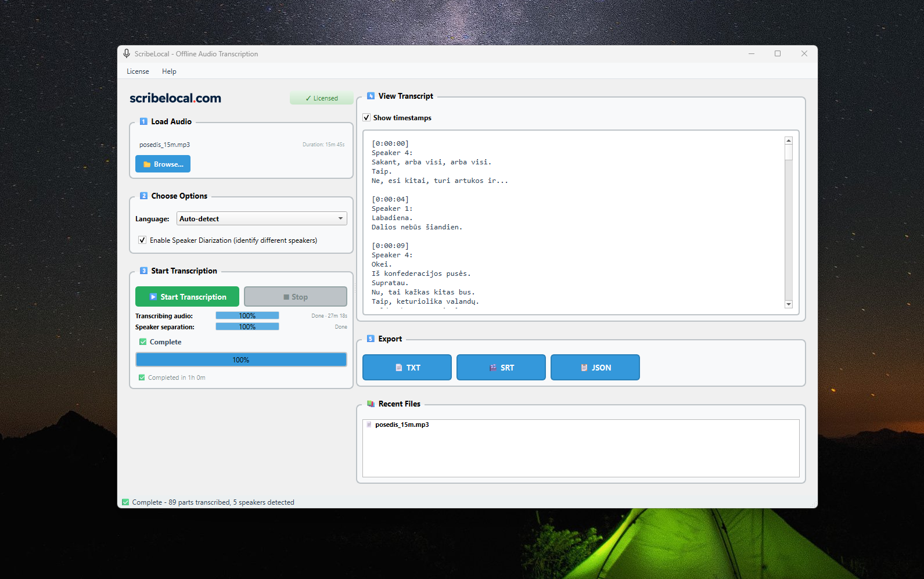
Task: Click the microphone app icon in title bar
Action: (126, 53)
